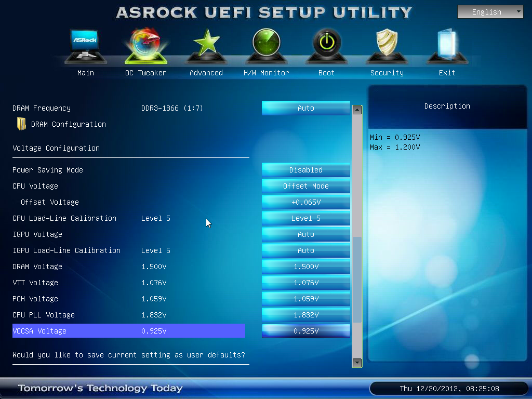Select the Offset Voltage label
This screenshot has width=532, height=399.
coord(50,202)
